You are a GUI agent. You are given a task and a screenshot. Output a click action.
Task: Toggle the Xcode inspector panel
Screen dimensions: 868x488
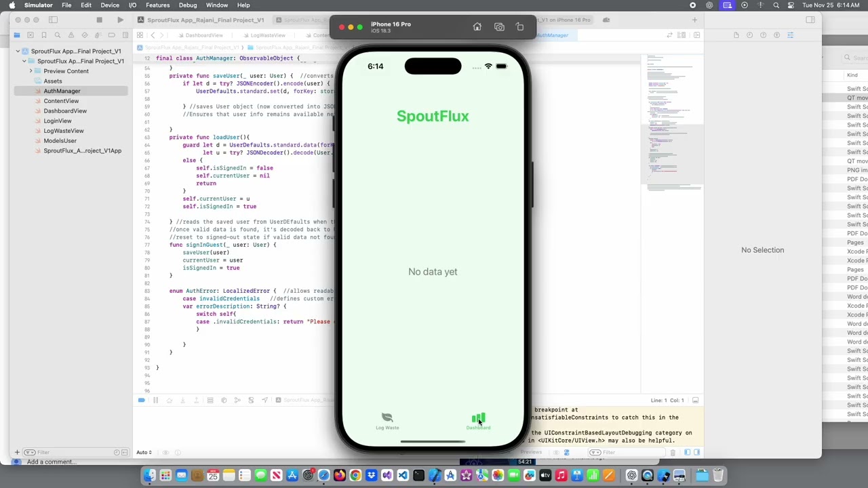tap(810, 20)
